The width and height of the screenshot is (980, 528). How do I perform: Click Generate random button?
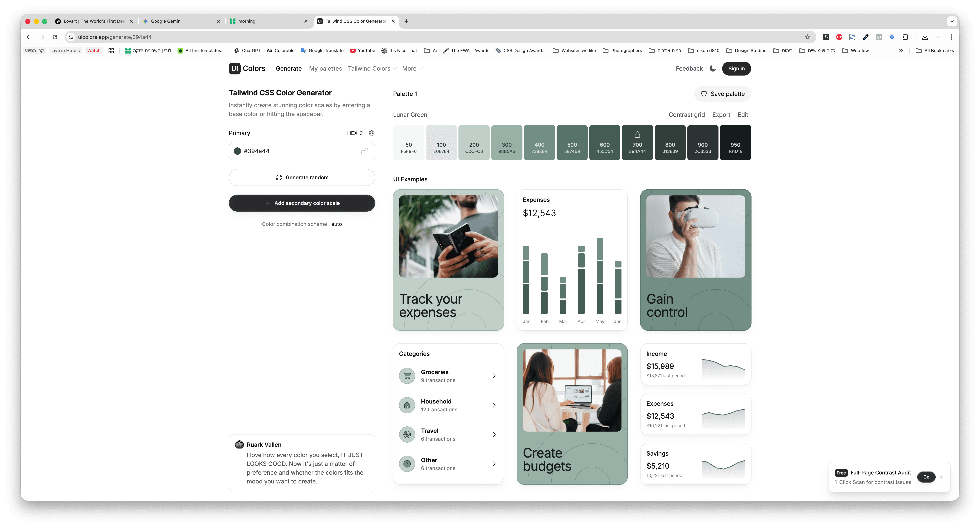302,178
